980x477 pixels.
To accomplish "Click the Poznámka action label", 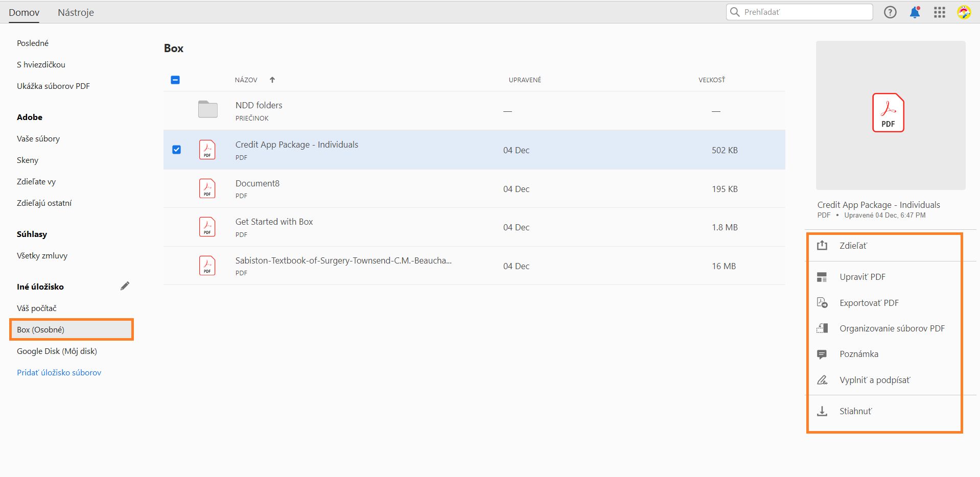I will coord(859,354).
